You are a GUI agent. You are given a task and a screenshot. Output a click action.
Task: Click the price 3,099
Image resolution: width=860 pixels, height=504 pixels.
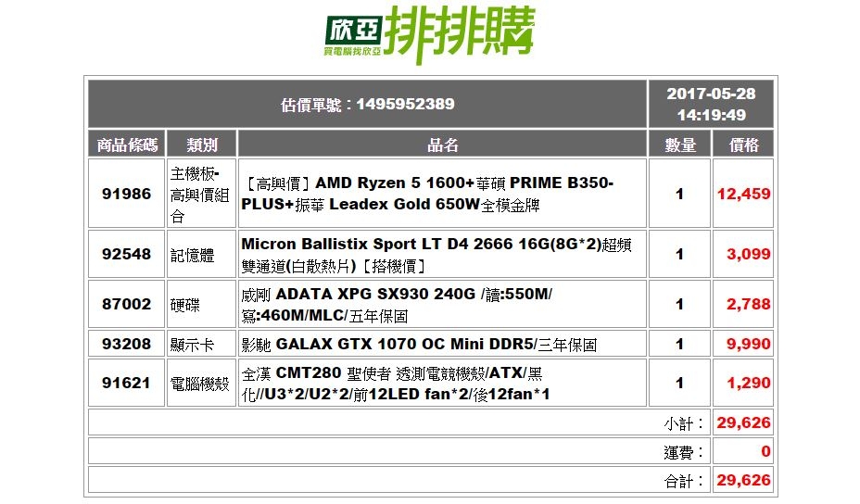[749, 254]
